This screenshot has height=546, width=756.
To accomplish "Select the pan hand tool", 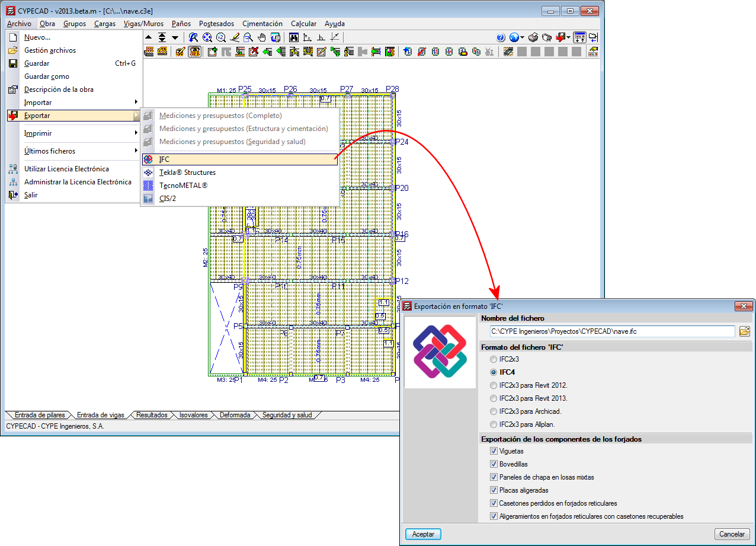I will (x=261, y=37).
